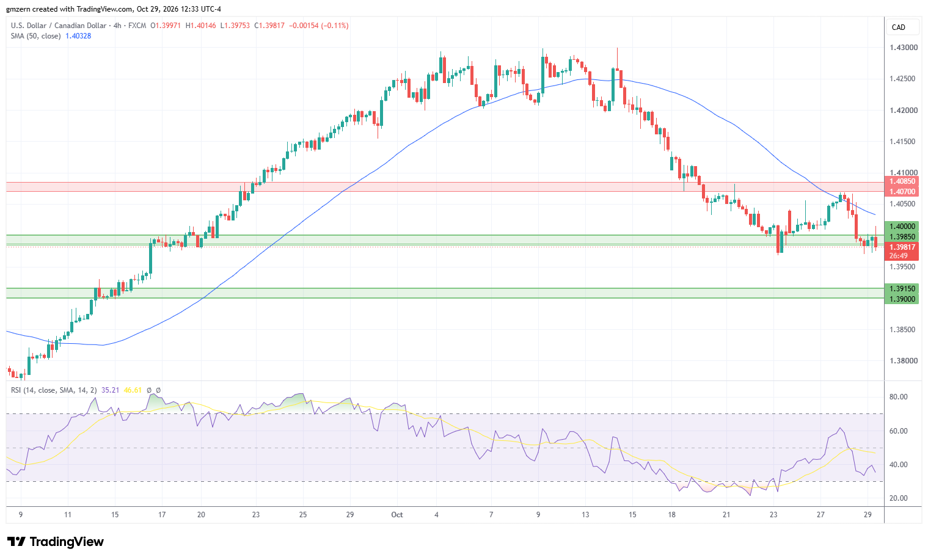Click the 25 date label on the time axis
The height and width of the screenshot is (560, 928).
[303, 515]
